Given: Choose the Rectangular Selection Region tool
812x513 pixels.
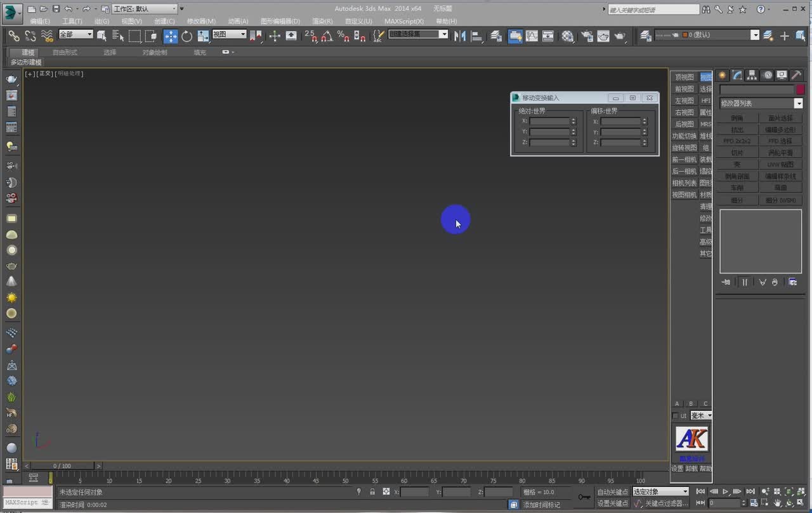Looking at the screenshot, I should point(134,36).
